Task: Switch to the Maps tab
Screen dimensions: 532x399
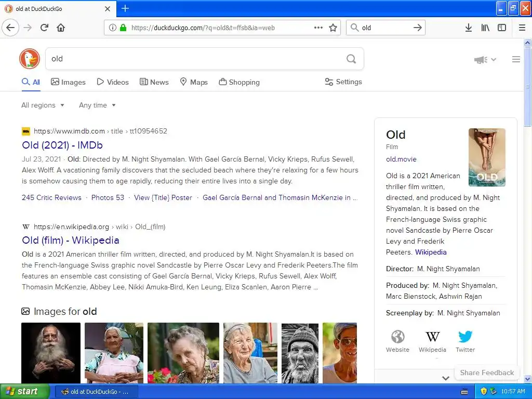Action: (x=194, y=82)
